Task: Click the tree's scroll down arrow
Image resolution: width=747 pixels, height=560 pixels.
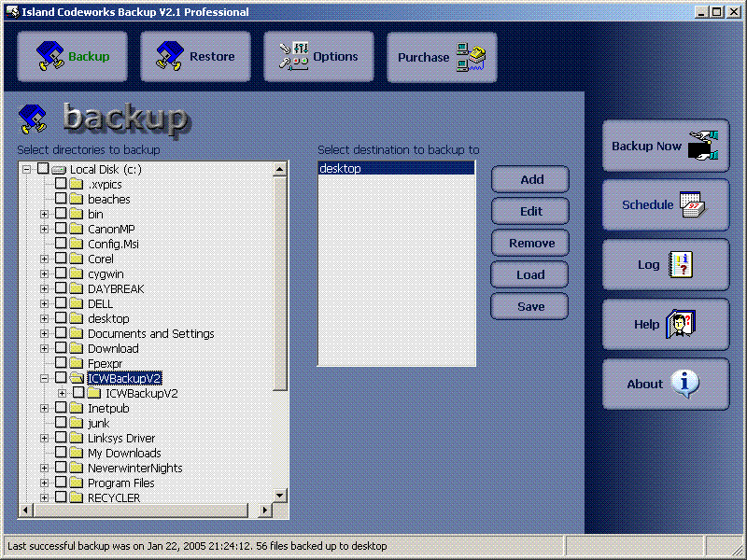Action: coord(280,496)
